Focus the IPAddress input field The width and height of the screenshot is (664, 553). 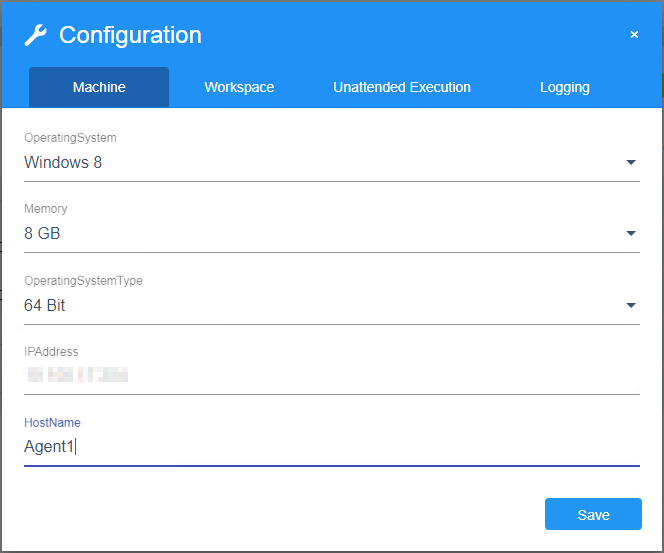[330, 376]
